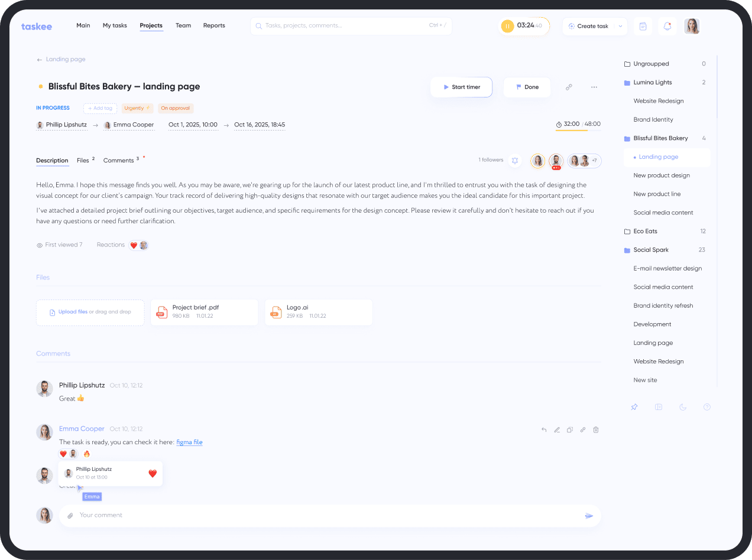The image size is (752, 560).
Task: Reply to Emma Cooper's comment
Action: click(x=544, y=429)
